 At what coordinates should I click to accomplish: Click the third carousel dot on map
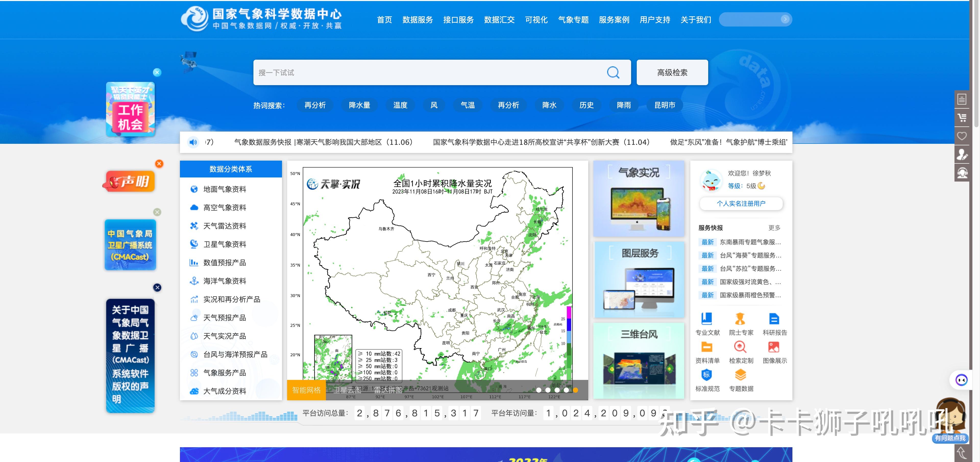click(557, 390)
